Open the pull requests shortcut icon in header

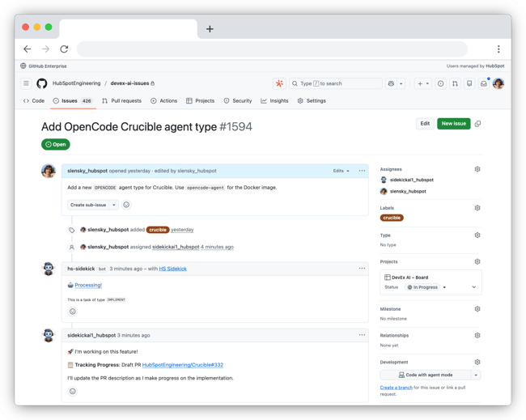(x=455, y=83)
